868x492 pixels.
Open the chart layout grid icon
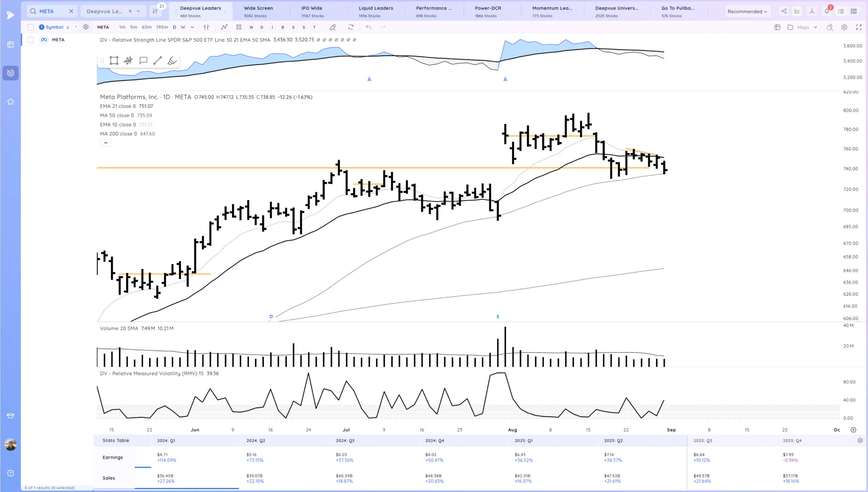pyautogui.click(x=239, y=27)
